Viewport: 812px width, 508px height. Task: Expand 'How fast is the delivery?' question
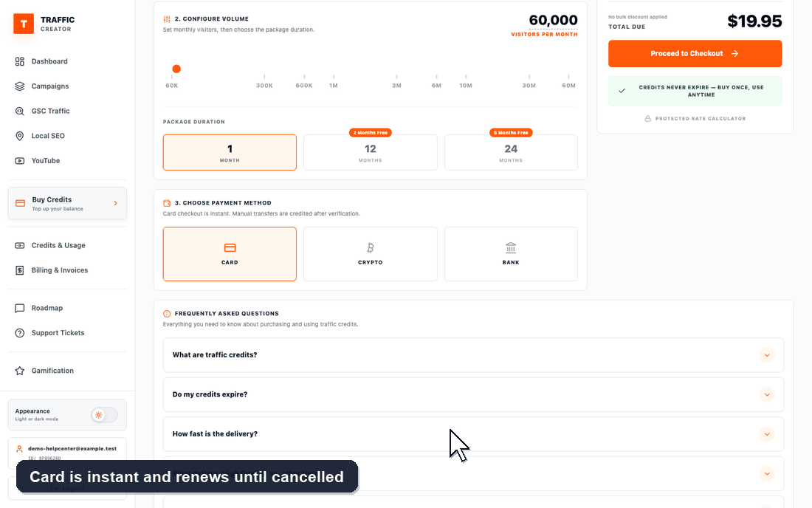[473, 434]
